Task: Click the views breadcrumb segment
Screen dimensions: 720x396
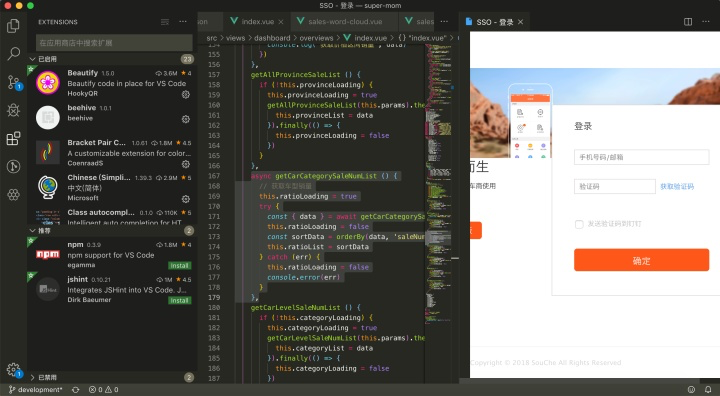Action: click(236, 38)
